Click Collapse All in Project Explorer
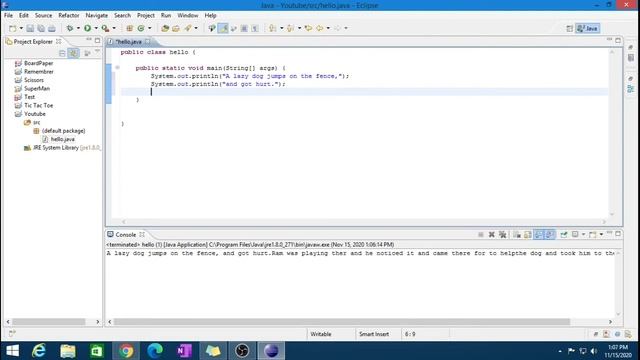 coord(62,53)
